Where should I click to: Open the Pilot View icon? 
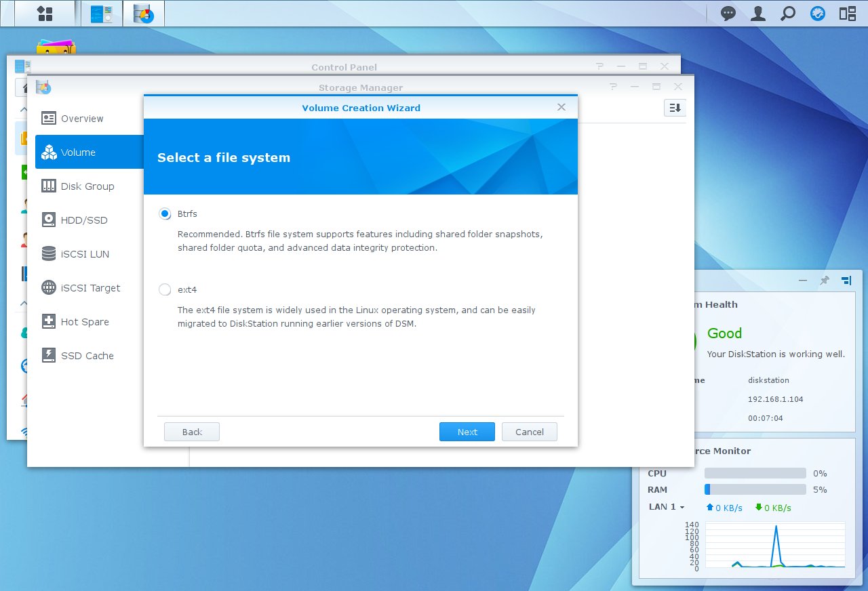tap(848, 14)
